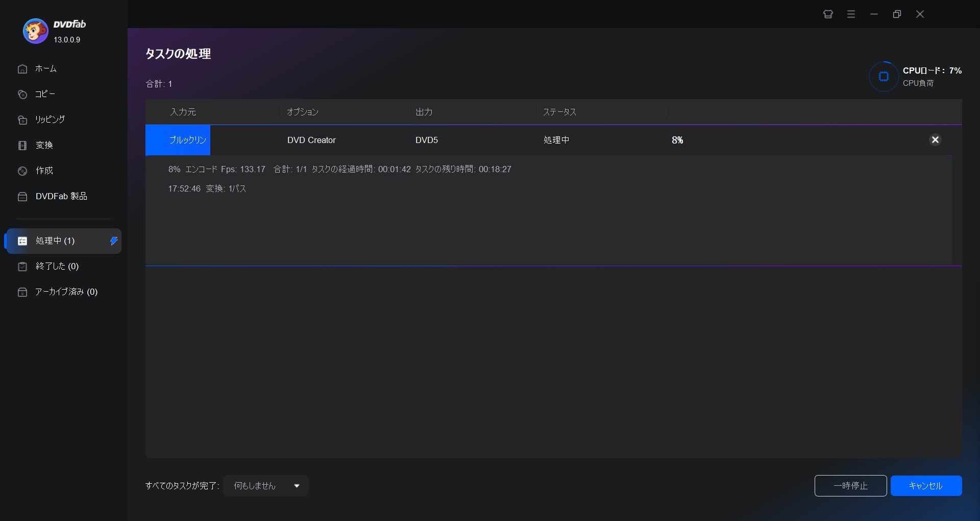Viewport: 980px width, 521px height.
Task: Click the タスクの経過時間 00:01:42 text
Action: (361, 169)
